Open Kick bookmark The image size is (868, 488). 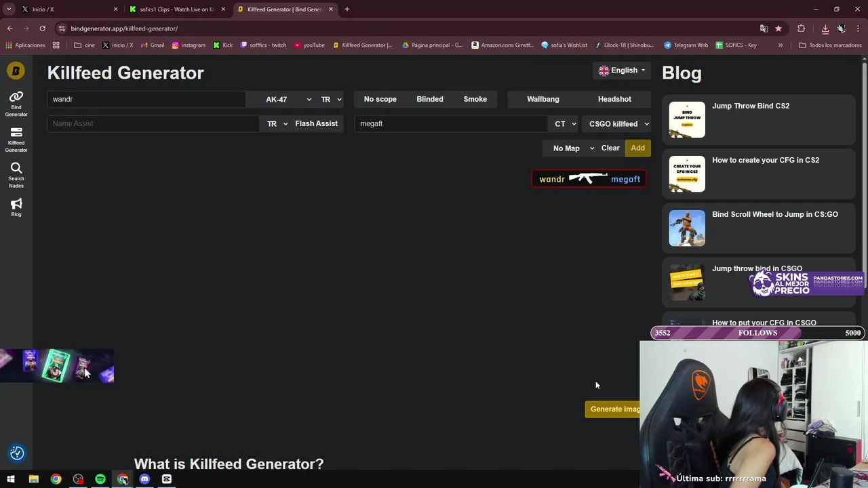coord(222,45)
